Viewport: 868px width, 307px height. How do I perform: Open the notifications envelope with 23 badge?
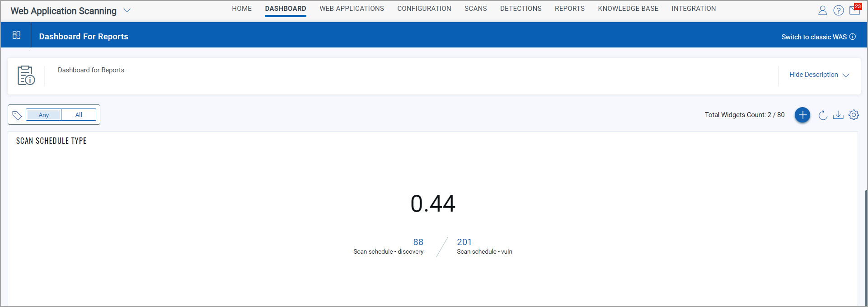click(x=854, y=10)
